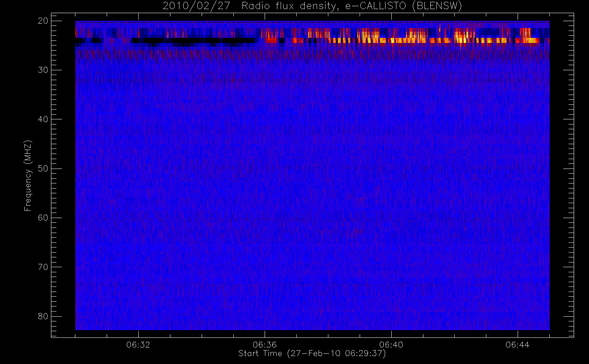Click the 06:44 time tick label

(517, 345)
